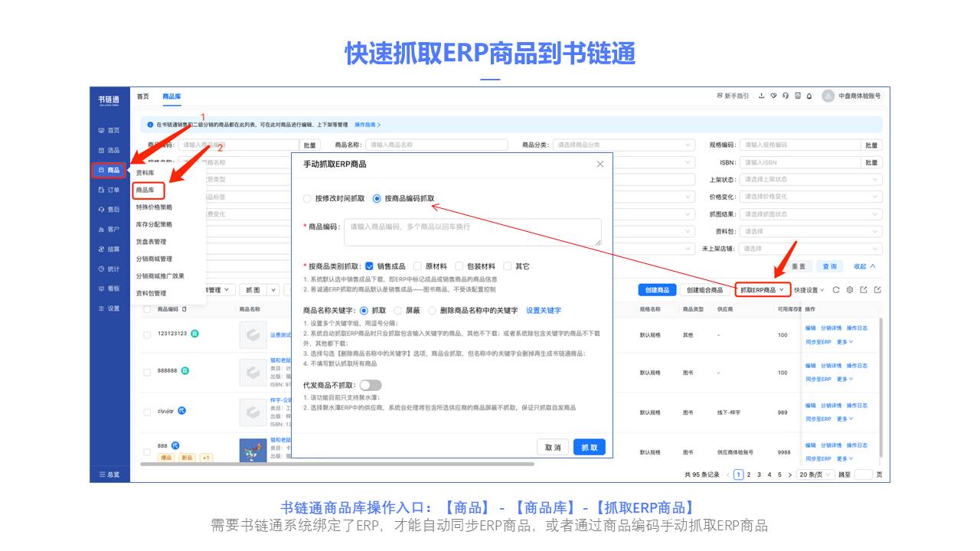Tick the checkbox for product ziyujqr
980x551 pixels.
tap(147, 412)
